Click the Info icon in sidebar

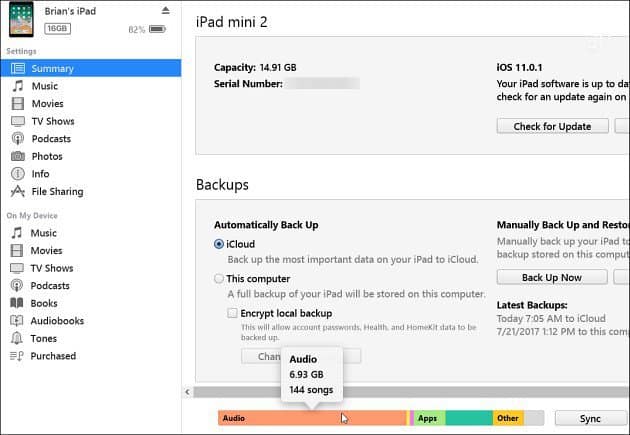coord(17,174)
